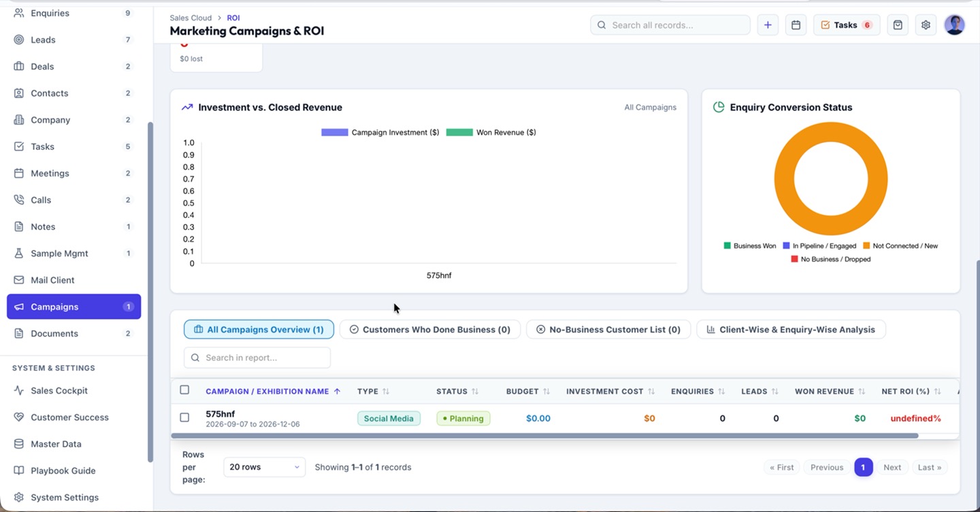Open the user profile avatar
The height and width of the screenshot is (512, 980).
955,25
